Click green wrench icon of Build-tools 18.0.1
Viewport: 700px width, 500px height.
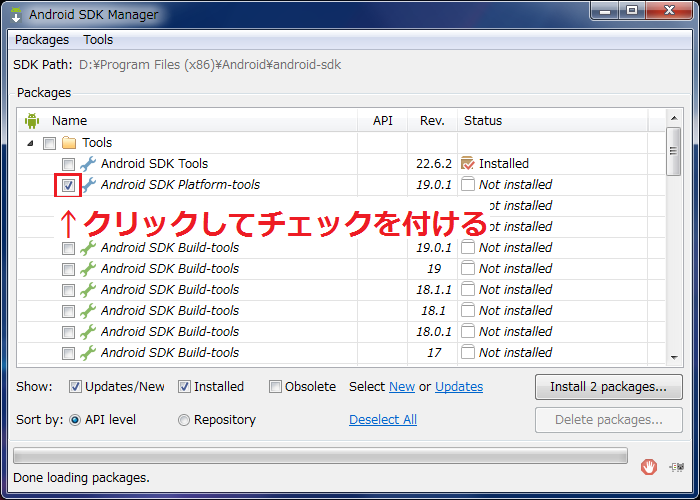(88, 332)
